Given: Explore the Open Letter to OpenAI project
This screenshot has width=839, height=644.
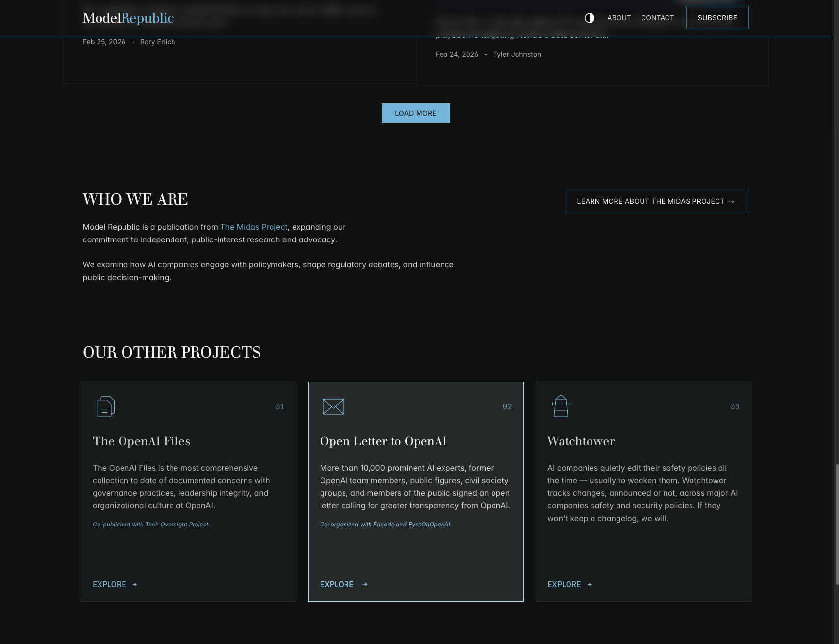Looking at the screenshot, I should tap(344, 584).
